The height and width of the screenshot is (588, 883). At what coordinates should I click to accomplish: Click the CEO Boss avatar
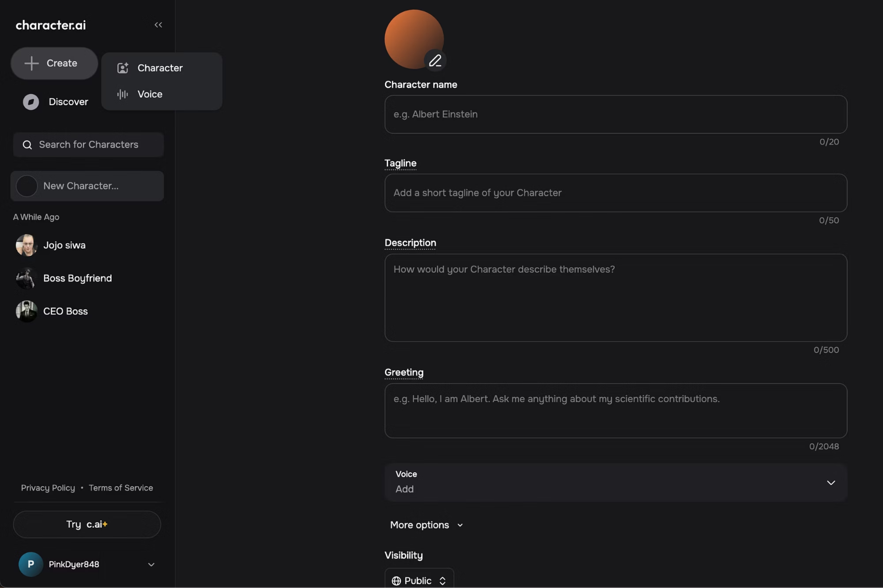(x=26, y=311)
